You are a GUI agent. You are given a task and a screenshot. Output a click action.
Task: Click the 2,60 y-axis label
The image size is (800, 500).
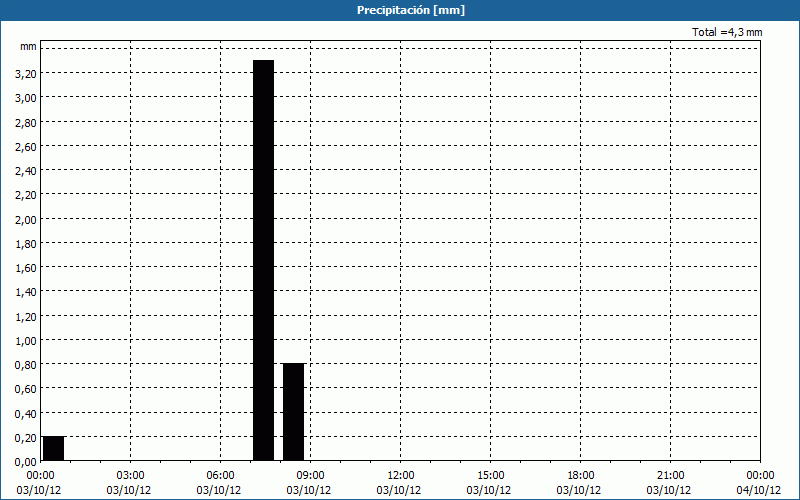[26, 146]
